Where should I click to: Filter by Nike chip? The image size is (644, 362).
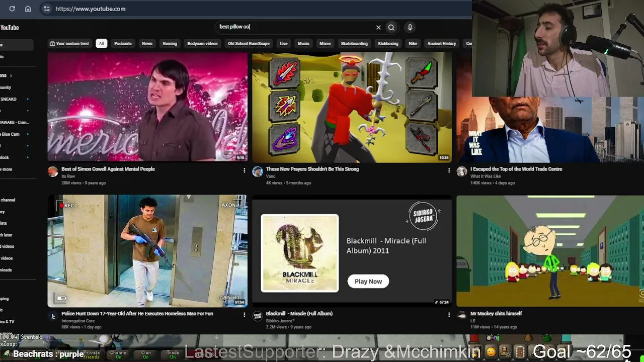pos(413,43)
